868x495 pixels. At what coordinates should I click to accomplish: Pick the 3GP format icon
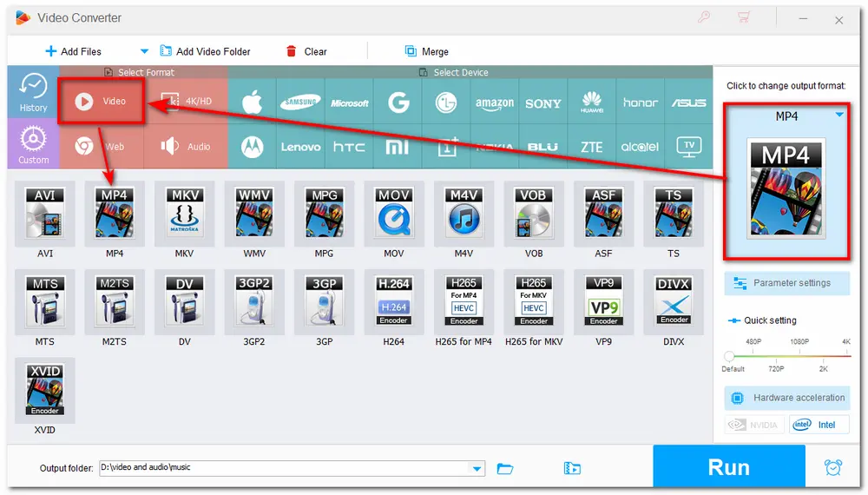[324, 301]
